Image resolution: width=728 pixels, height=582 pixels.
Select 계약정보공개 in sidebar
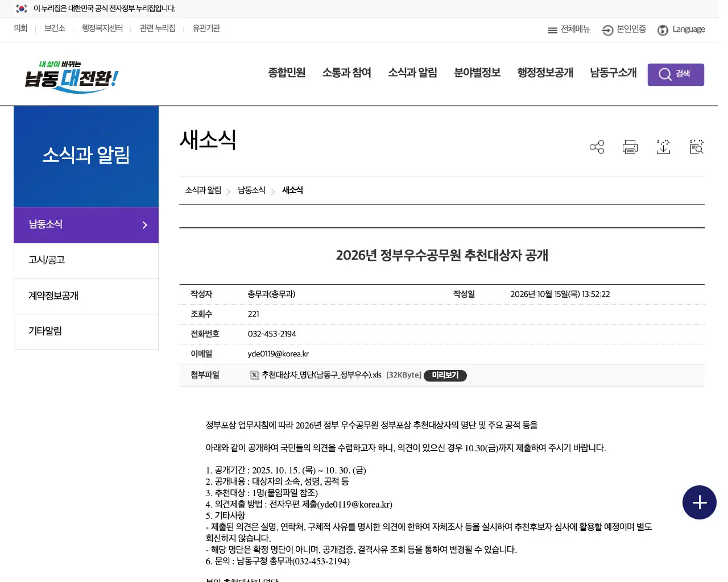pos(86,296)
